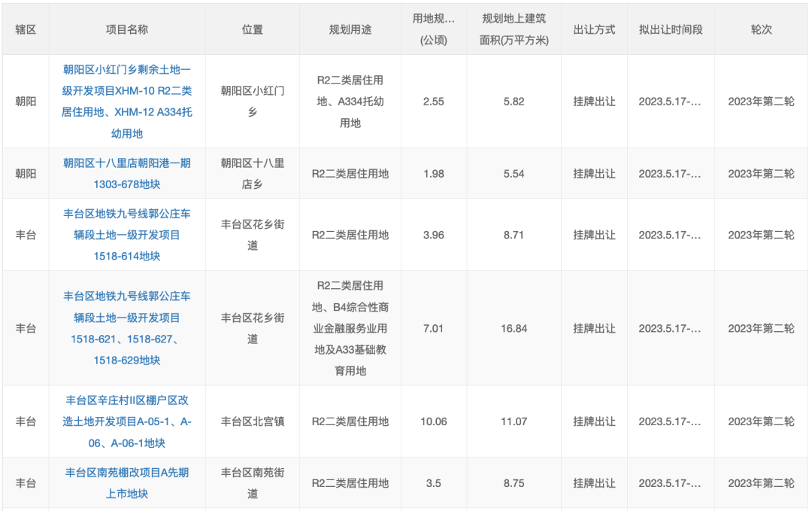
Task: Click the 项目名称 column header
Action: click(x=126, y=29)
